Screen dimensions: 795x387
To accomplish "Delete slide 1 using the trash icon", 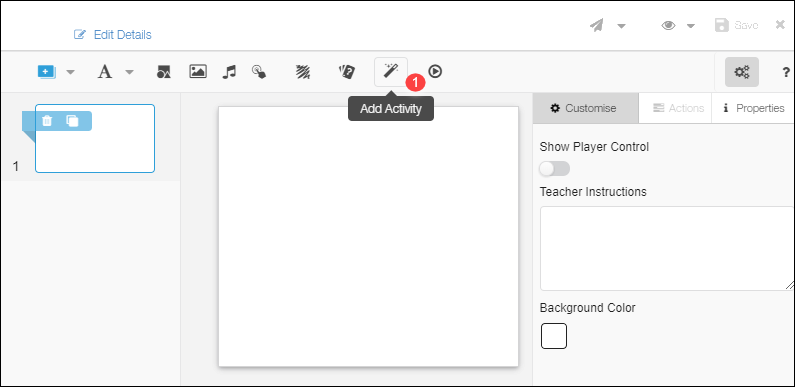I will [47, 121].
